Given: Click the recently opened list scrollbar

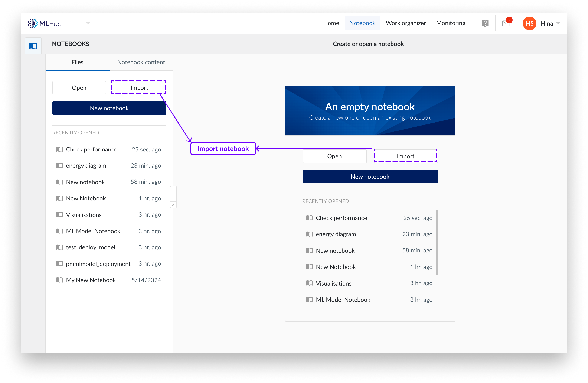Looking at the screenshot, I should click(x=437, y=242).
